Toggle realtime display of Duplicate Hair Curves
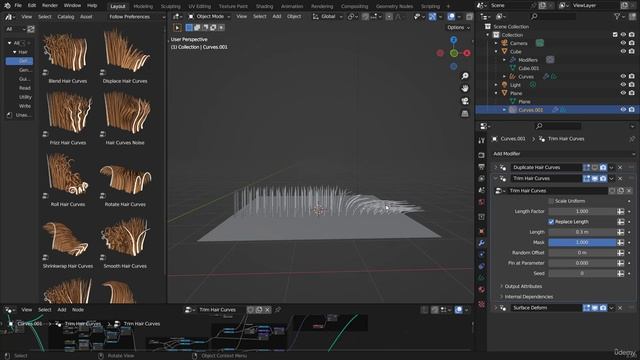 pos(595,168)
